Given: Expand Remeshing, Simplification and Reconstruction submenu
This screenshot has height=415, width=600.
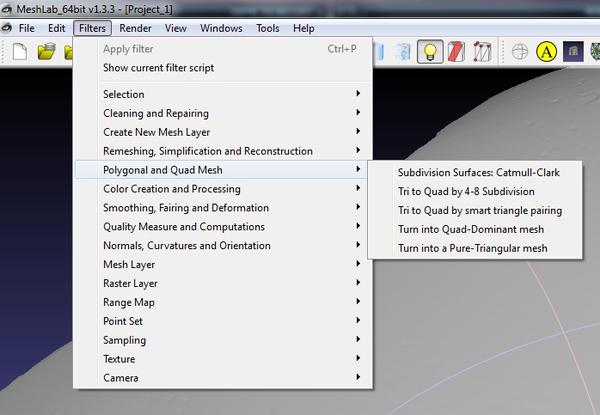Looking at the screenshot, I should click(223, 151).
